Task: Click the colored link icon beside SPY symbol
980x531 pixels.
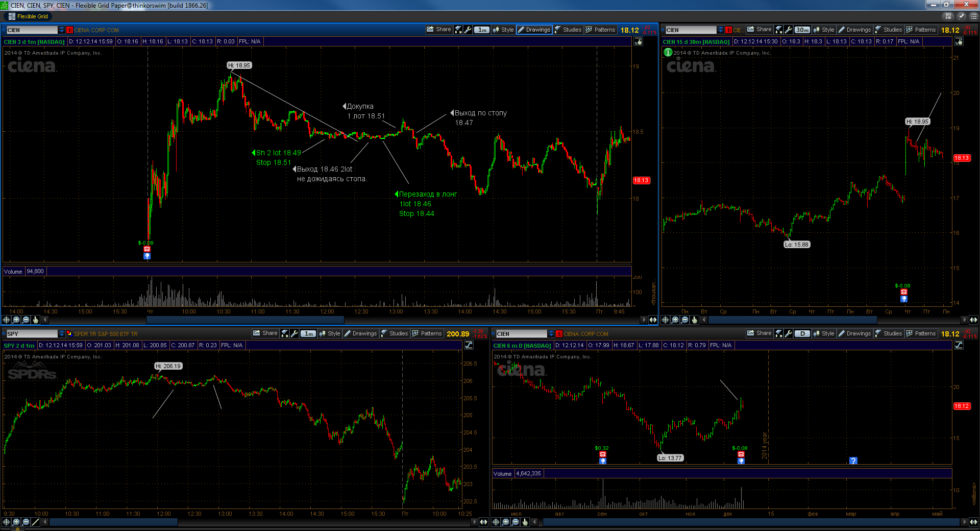Action: [x=70, y=334]
